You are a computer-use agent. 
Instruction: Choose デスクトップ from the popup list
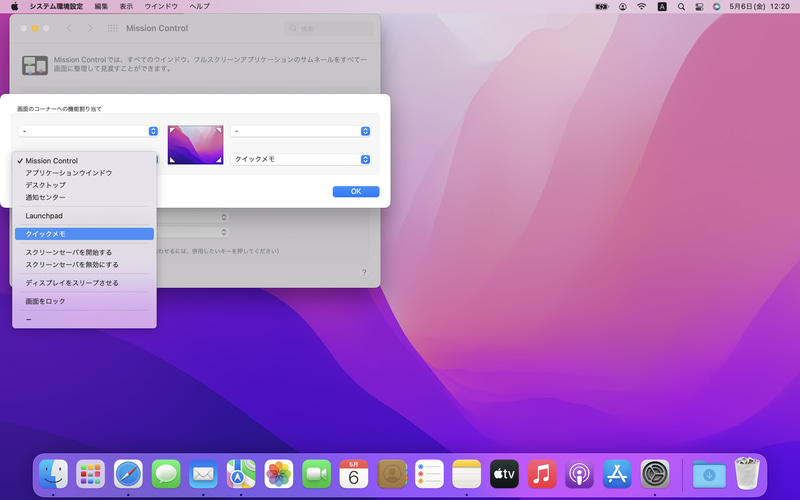[x=84, y=185]
